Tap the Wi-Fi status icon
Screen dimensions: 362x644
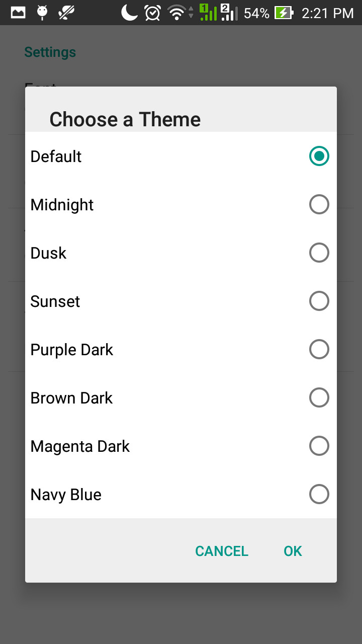tap(177, 13)
